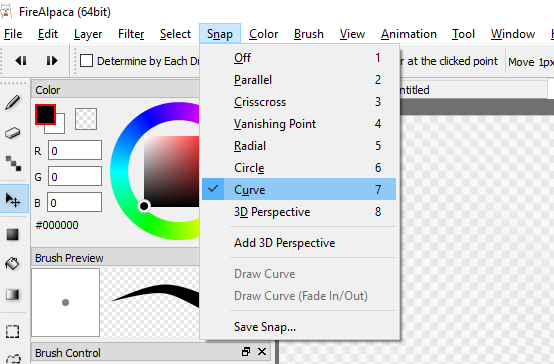The image size is (554, 364).
Task: Choose Parallel snap
Action: coord(299,80)
